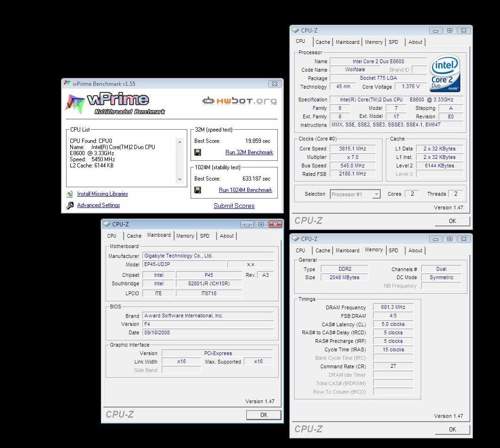This screenshot has height=448, width=500.
Task: Click BIOS Date 09/18/2008 field
Action: [208, 332]
